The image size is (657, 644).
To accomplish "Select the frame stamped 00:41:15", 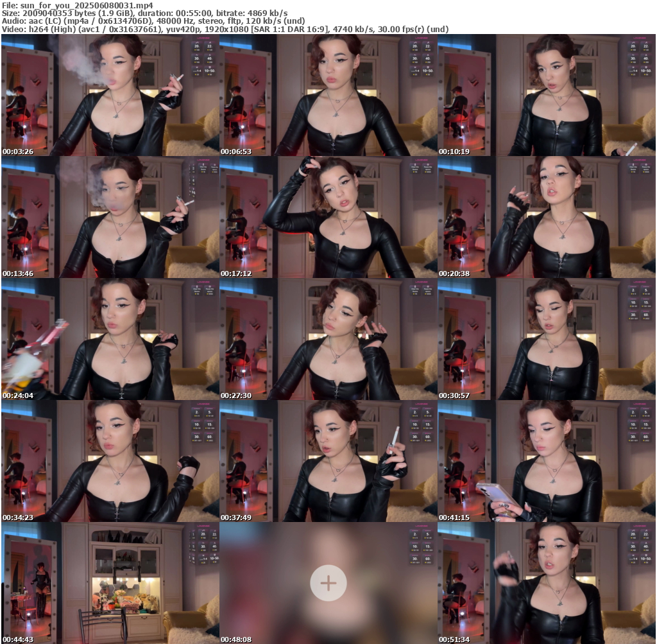I will (546, 461).
